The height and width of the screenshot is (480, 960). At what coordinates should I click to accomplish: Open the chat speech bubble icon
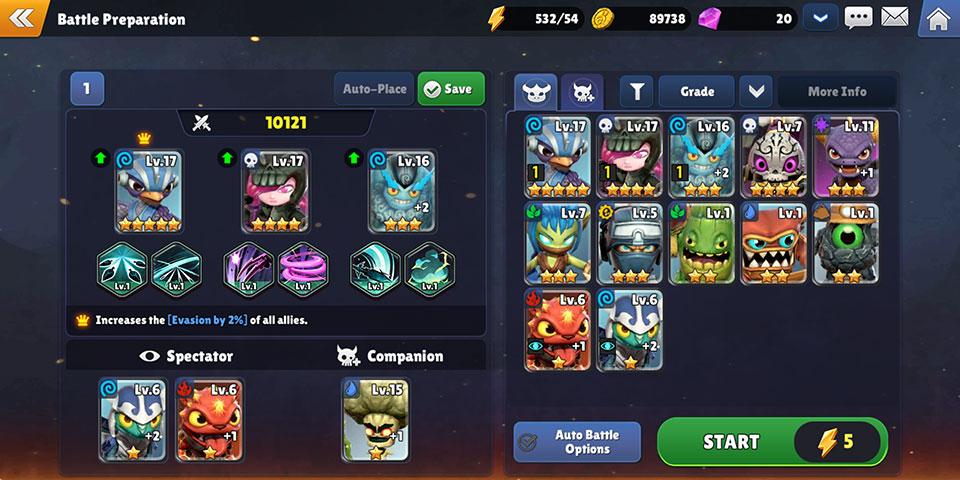coord(858,18)
